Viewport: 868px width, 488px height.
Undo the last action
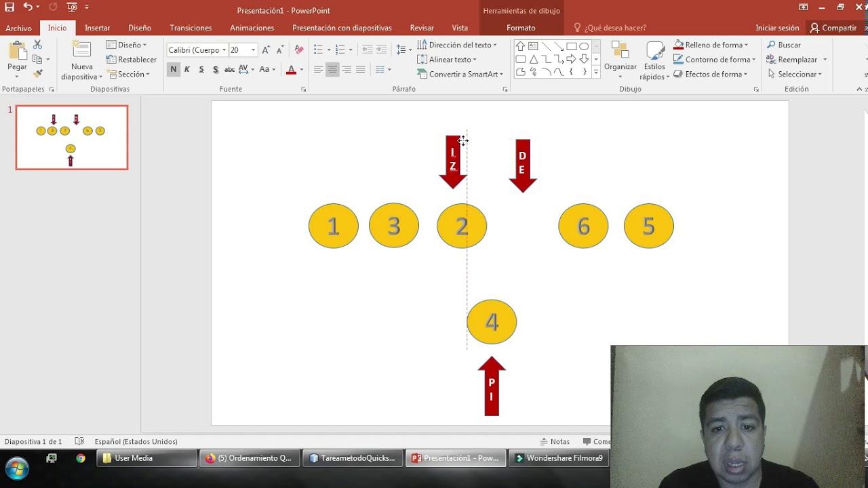[27, 7]
